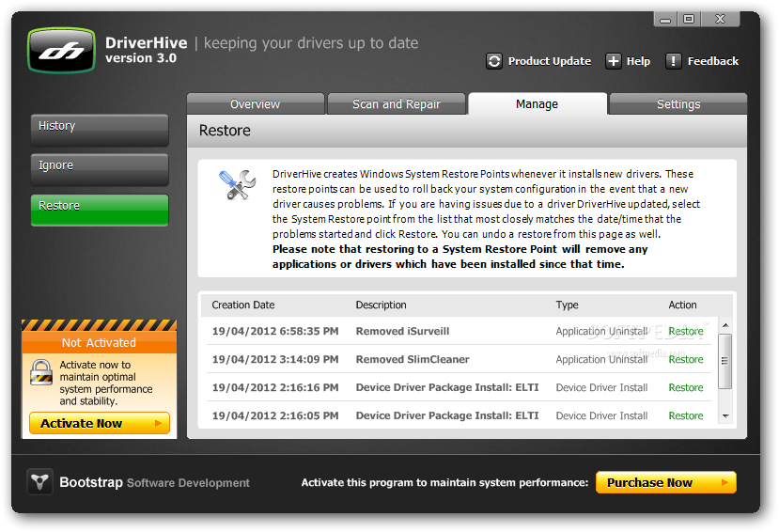Select the date 19/04/2012 3:14:09 PM
Image resolution: width=779 pixels, height=532 pixels.
[275, 360]
